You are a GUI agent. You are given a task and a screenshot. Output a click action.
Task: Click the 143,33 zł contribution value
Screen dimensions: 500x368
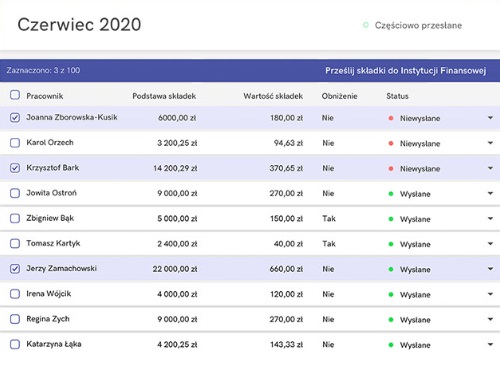tap(286, 345)
